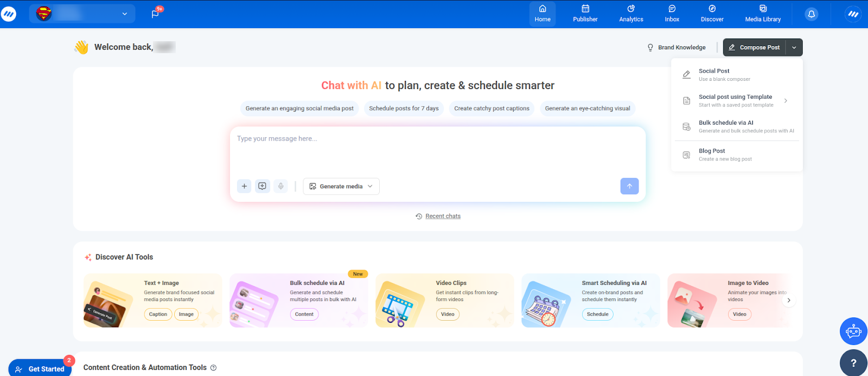The width and height of the screenshot is (868, 376).
Task: Click the 'Discover AI Tools' heading
Action: [x=124, y=257]
